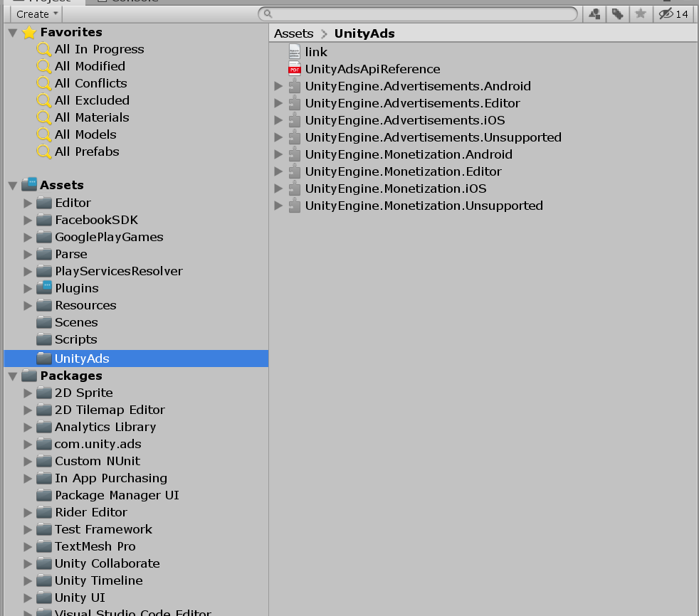Image resolution: width=699 pixels, height=616 pixels.
Task: Click the All In Progress search icon
Action: pos(44,49)
